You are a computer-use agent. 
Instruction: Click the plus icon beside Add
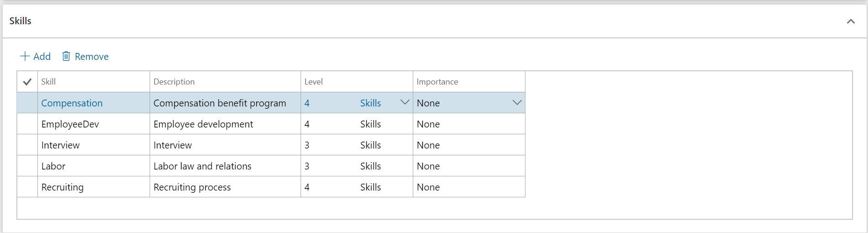tap(25, 56)
